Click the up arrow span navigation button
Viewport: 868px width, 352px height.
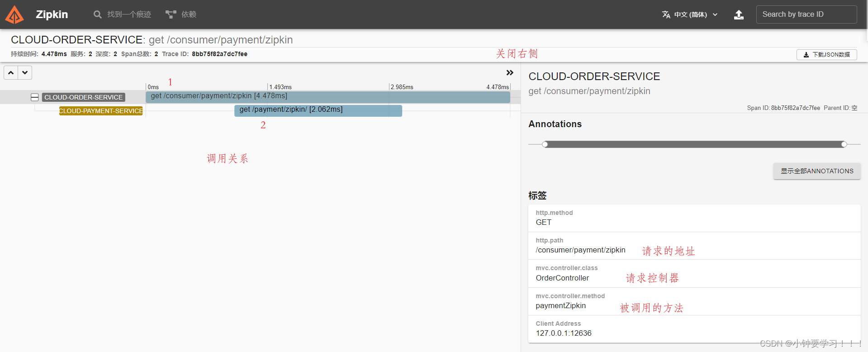pyautogui.click(x=11, y=72)
